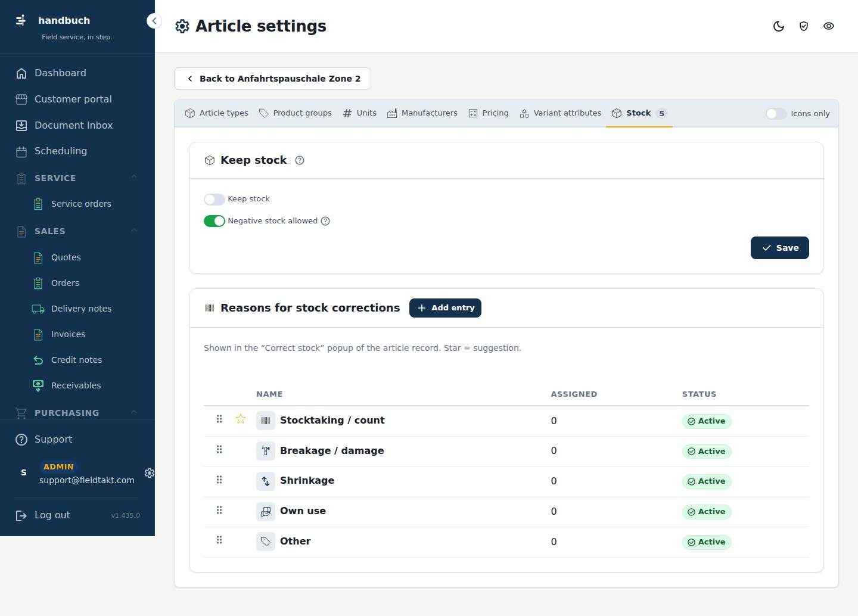Click the barcode icon of Stocktaking / count
The image size is (858, 616).
coord(266,421)
